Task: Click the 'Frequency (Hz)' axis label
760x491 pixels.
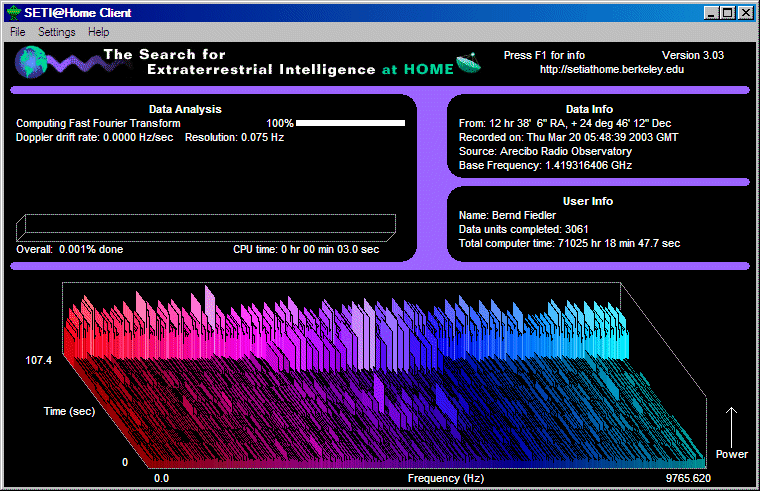Action: tap(445, 478)
